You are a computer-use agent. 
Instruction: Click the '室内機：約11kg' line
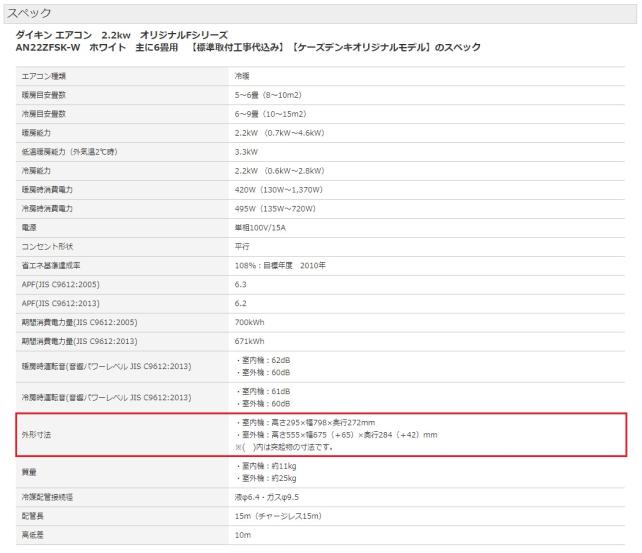pos(266,466)
